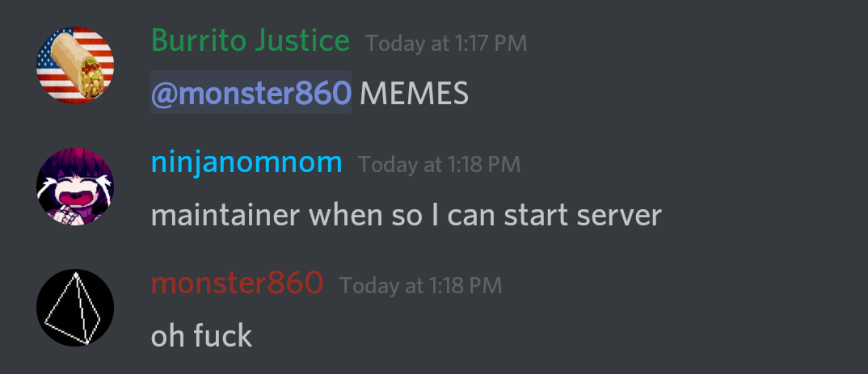Click ninjanomnom's crying anime avatar
The image size is (868, 374).
[x=75, y=187]
